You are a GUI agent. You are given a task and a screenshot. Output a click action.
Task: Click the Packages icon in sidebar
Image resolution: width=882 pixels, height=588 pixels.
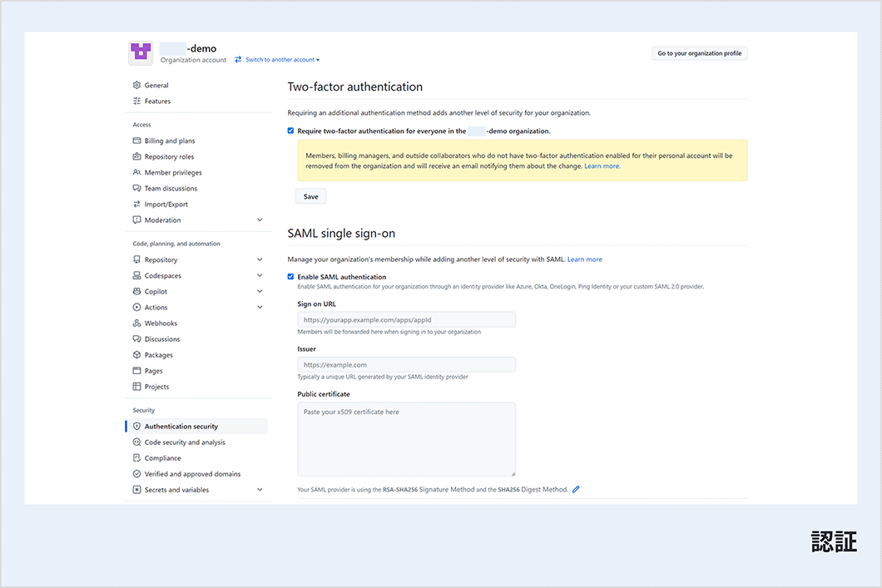point(137,355)
